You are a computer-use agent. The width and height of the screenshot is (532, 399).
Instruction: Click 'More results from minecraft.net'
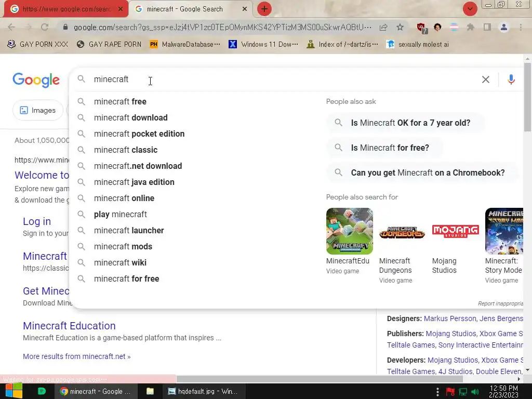coord(77,356)
